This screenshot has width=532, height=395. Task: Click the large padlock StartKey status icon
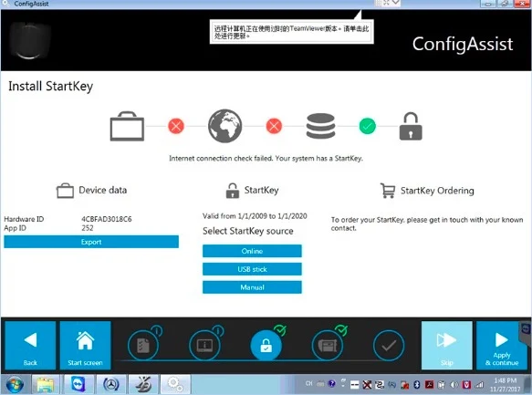click(x=411, y=126)
